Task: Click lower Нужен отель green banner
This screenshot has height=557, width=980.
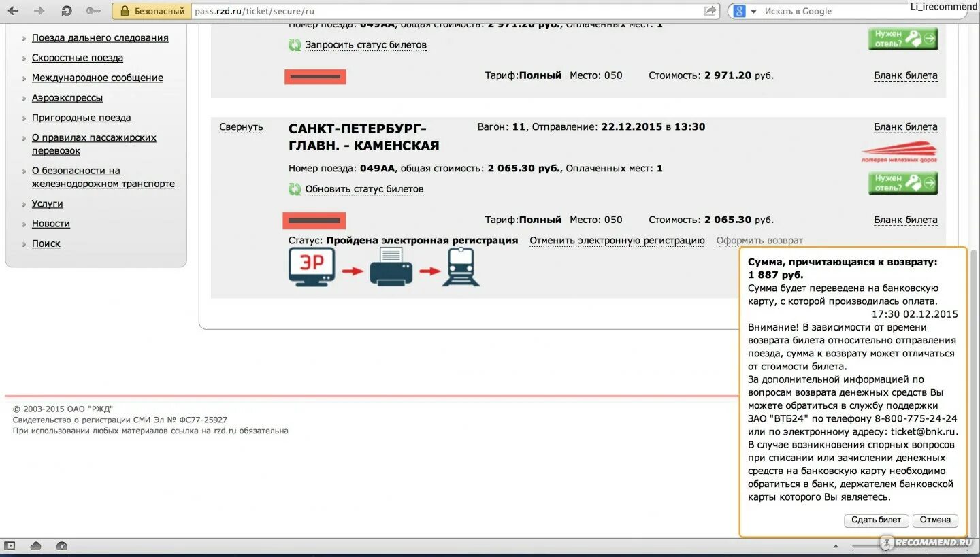Action: click(x=903, y=183)
